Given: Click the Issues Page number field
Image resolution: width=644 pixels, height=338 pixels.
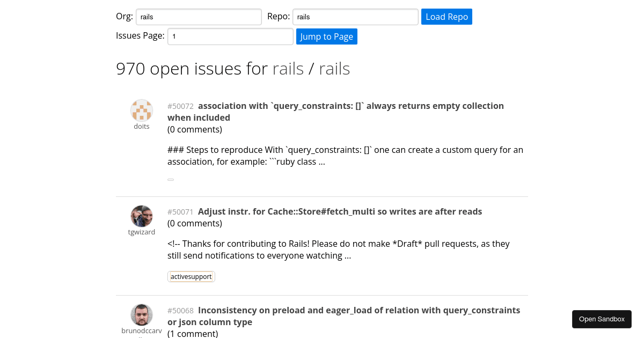Looking at the screenshot, I should 230,36.
